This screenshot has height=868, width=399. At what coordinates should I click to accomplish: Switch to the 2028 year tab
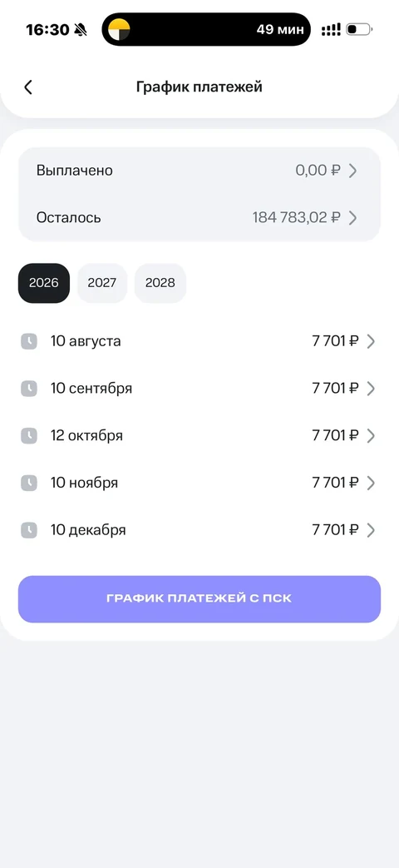click(160, 283)
